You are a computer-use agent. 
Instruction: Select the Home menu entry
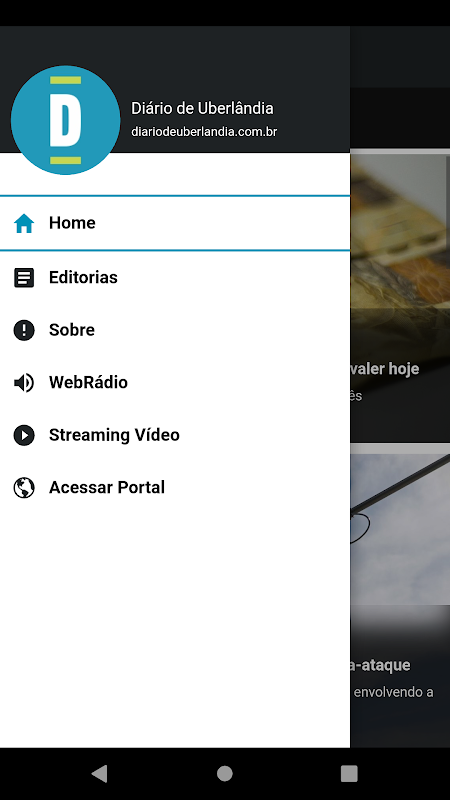coord(175,223)
